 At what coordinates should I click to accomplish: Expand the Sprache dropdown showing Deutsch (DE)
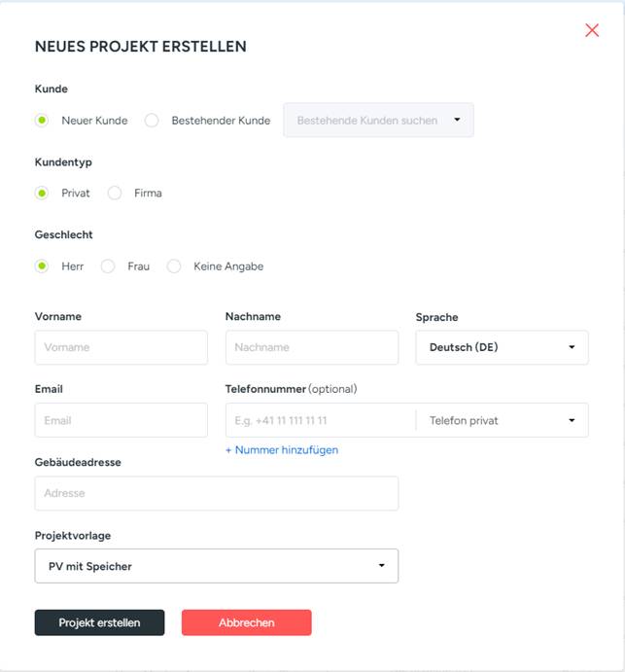pos(502,347)
